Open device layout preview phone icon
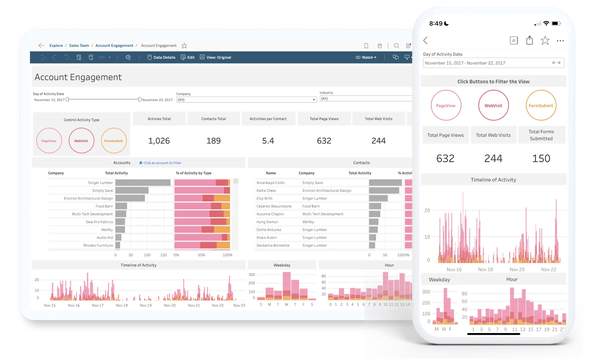Screen dimensions: 593x364 point(366,46)
